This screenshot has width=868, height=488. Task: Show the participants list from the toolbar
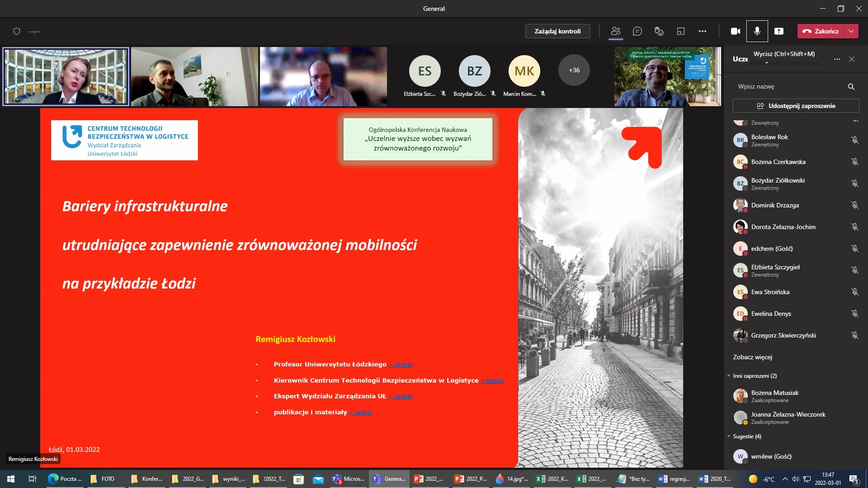[616, 31]
